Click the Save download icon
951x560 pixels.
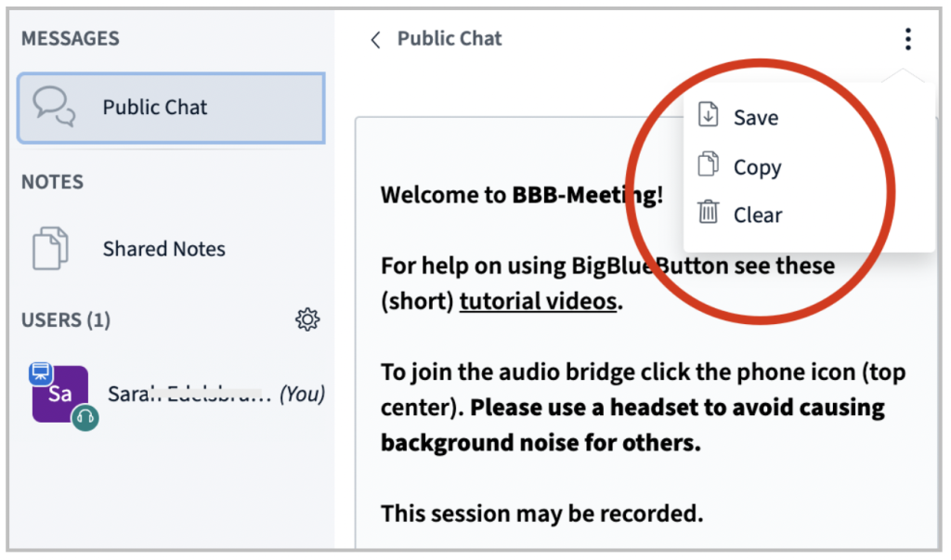[x=708, y=114]
